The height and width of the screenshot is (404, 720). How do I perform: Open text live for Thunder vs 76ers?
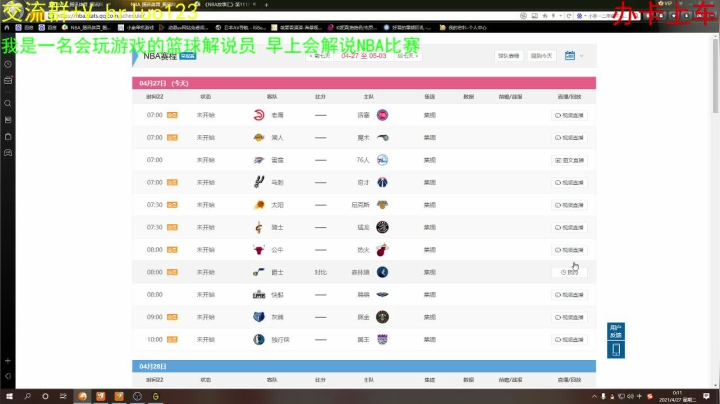coord(569,160)
